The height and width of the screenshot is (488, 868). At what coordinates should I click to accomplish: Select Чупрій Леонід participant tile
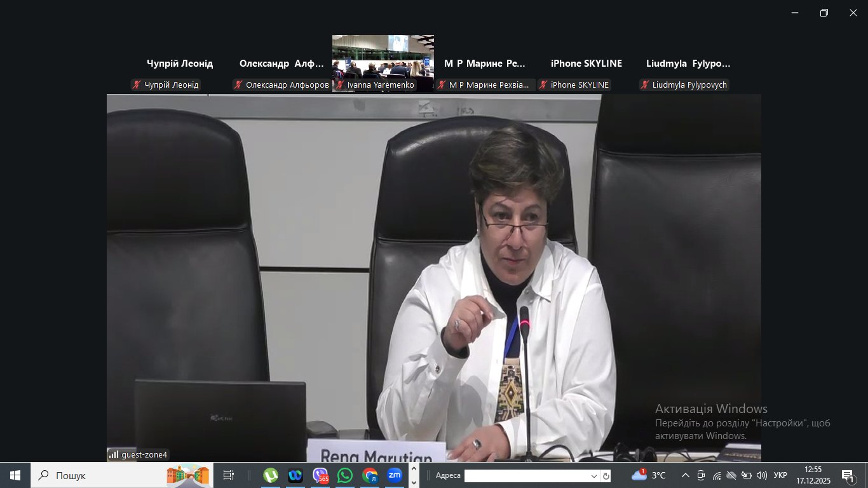click(179, 70)
